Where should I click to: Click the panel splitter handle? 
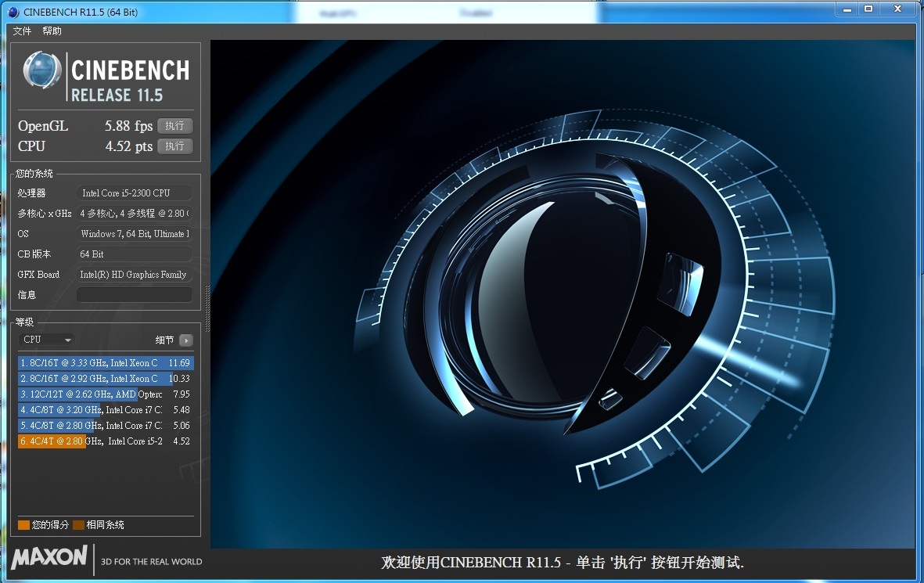[x=207, y=308]
